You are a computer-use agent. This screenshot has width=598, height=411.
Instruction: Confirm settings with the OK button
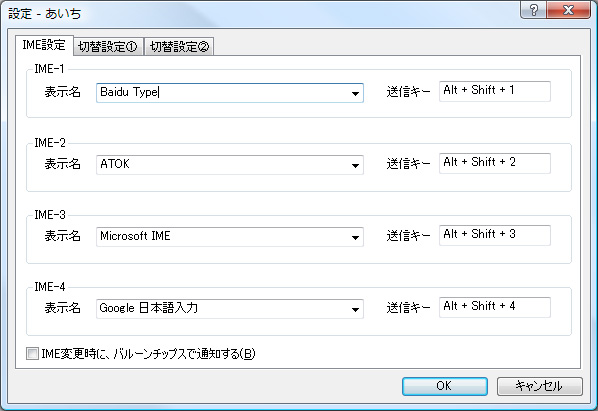click(x=445, y=386)
